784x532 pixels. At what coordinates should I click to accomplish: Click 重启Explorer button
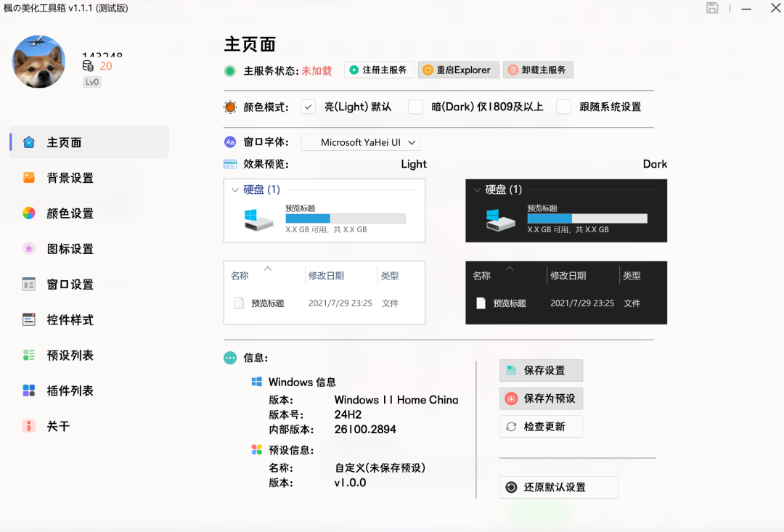point(459,70)
